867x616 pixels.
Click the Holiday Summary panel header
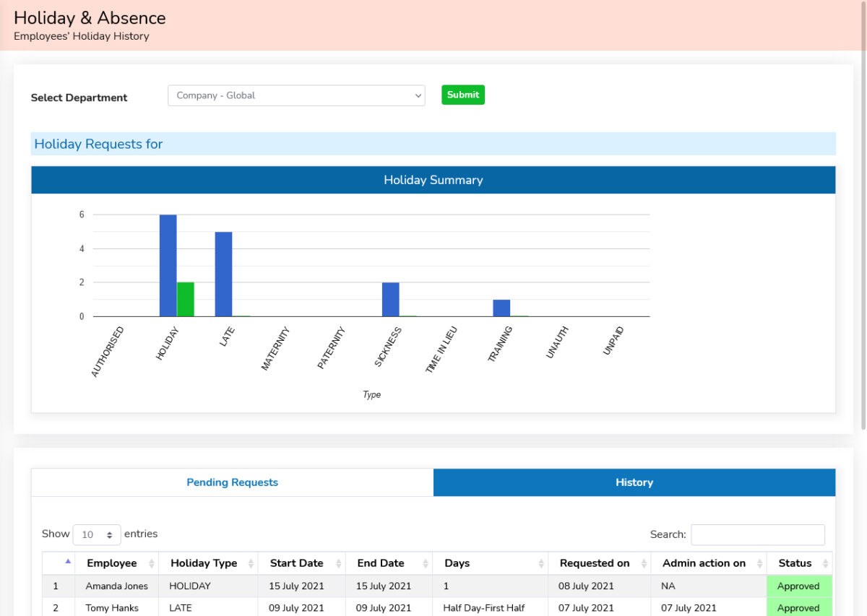coord(433,180)
